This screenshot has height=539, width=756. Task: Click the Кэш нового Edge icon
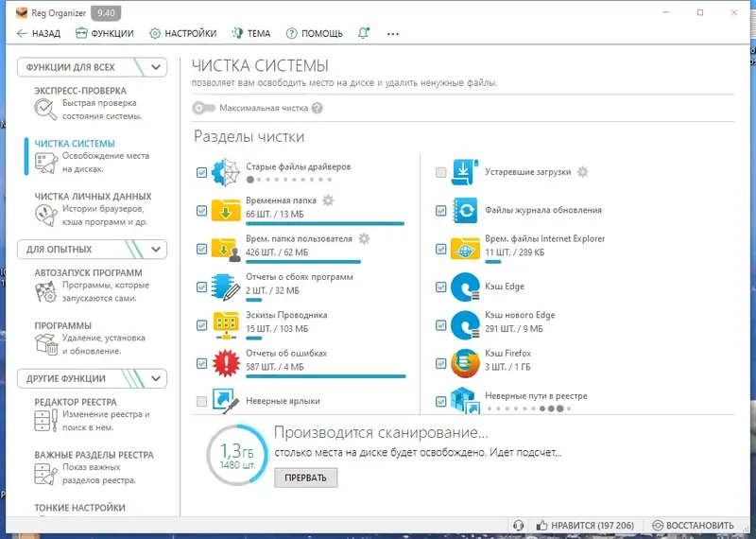465,324
